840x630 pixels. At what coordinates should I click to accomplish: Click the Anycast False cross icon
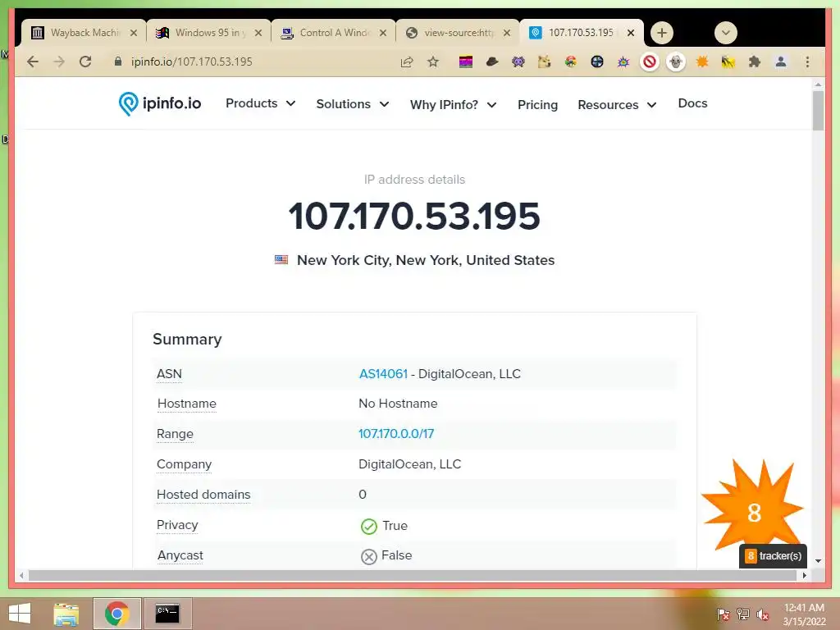click(x=368, y=557)
